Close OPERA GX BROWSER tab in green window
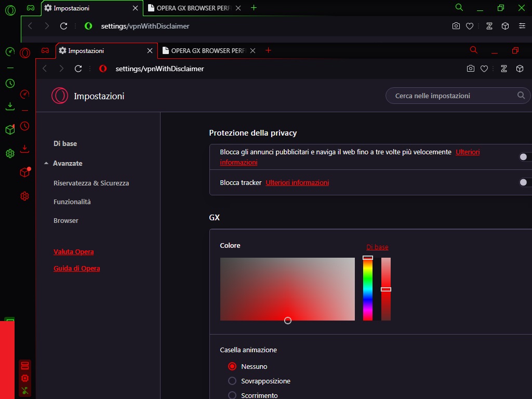 click(238, 8)
